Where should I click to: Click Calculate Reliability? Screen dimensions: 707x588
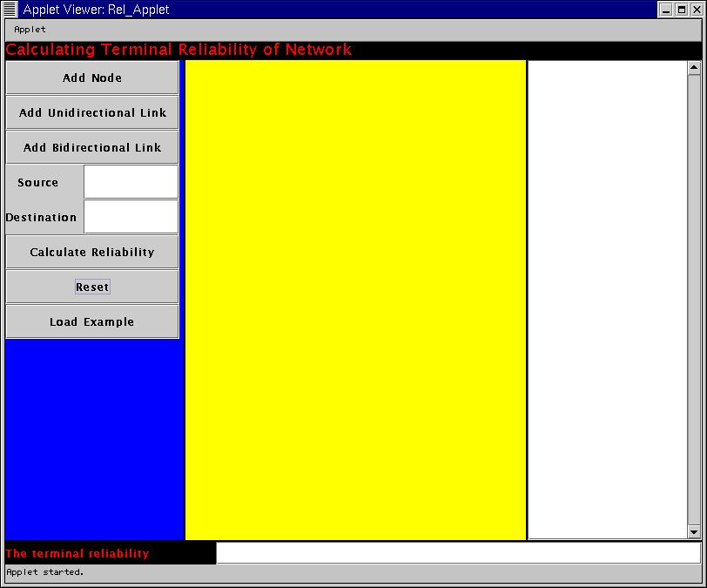click(92, 252)
